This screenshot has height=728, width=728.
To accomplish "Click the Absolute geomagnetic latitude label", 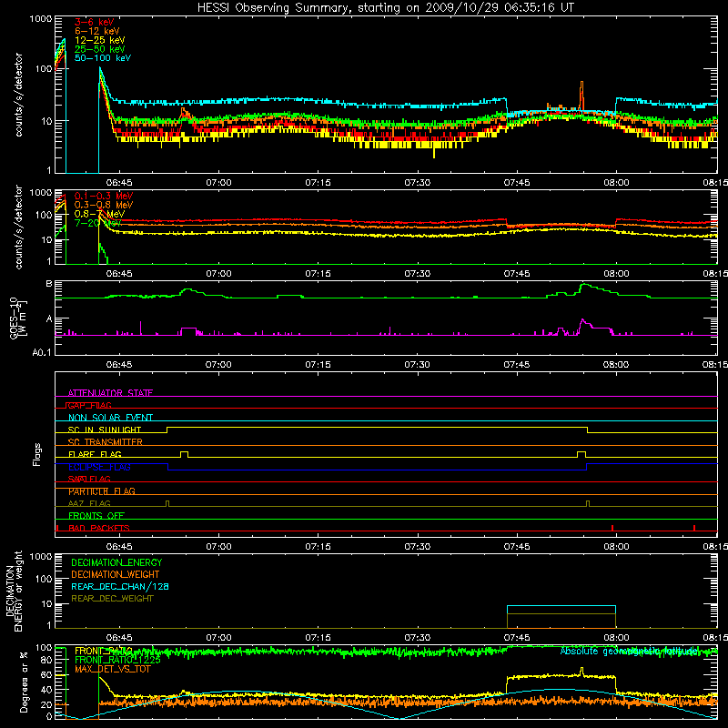I will point(629,651).
